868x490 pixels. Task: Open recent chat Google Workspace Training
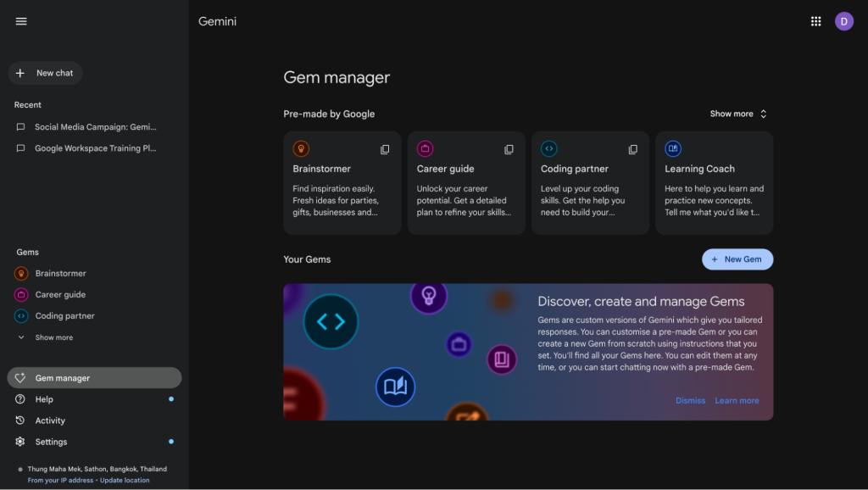[x=95, y=148]
